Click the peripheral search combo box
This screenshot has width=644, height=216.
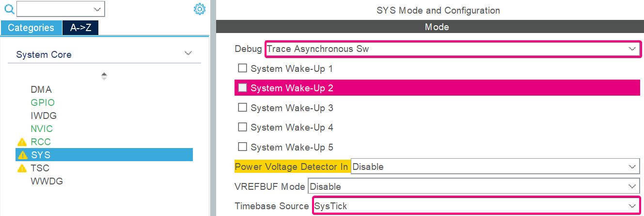click(x=61, y=9)
